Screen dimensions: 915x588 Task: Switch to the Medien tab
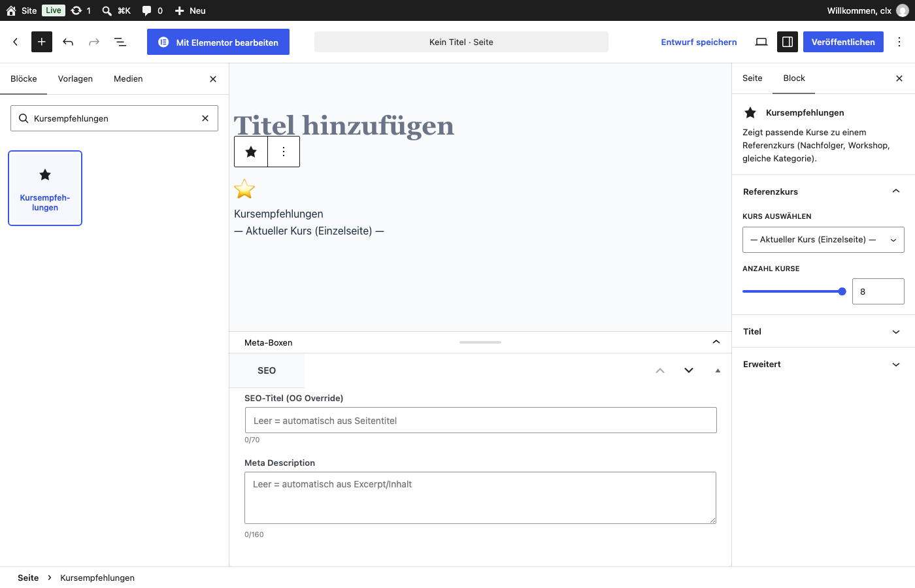point(128,78)
